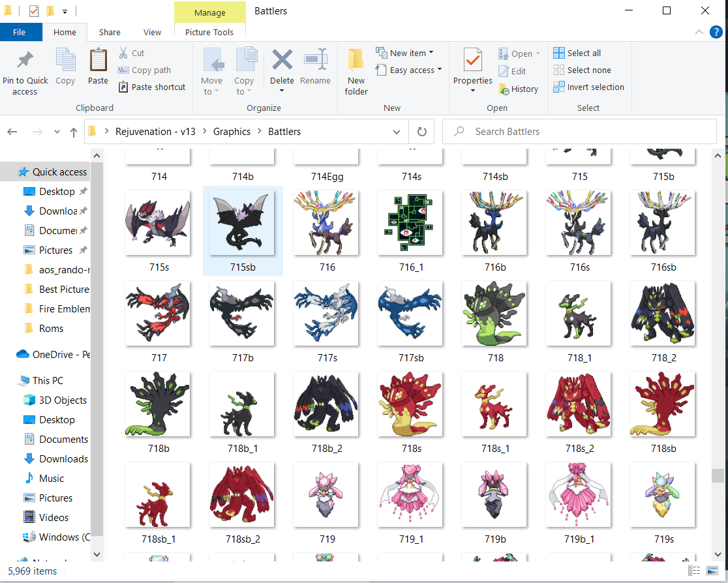This screenshot has height=583, width=728.
Task: Click the Paste shortcut icon
Action: pos(123,87)
